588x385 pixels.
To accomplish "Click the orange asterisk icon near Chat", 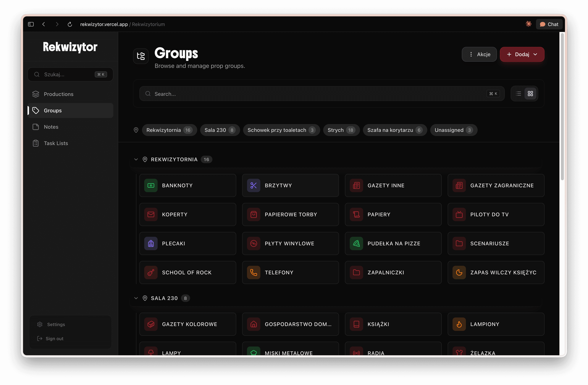I will coord(529,24).
